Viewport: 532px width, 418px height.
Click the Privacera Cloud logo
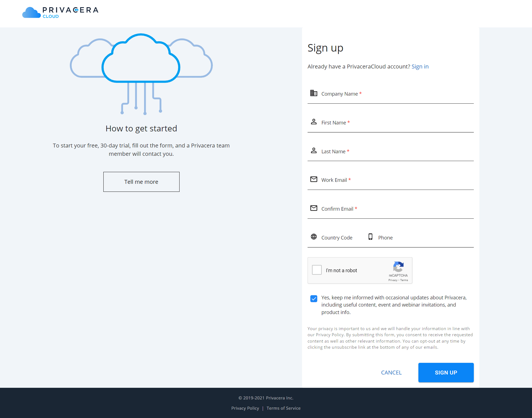[x=60, y=12]
